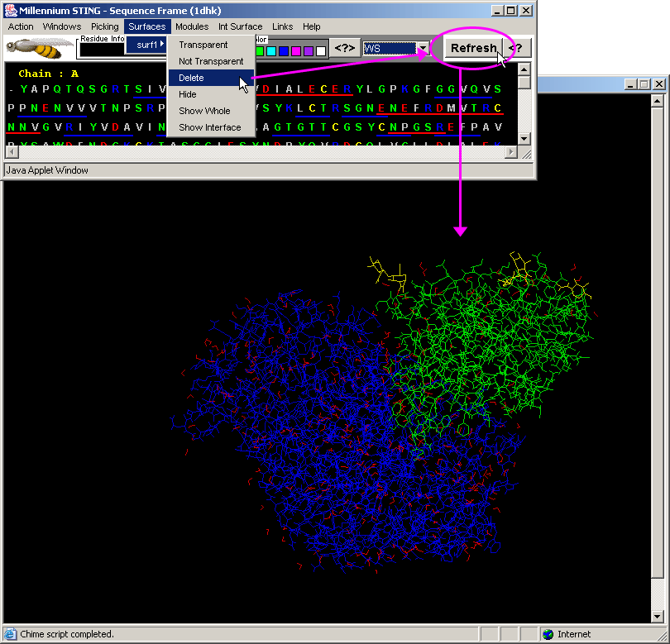
Task: Pick the green color swatch
Action: click(260, 51)
